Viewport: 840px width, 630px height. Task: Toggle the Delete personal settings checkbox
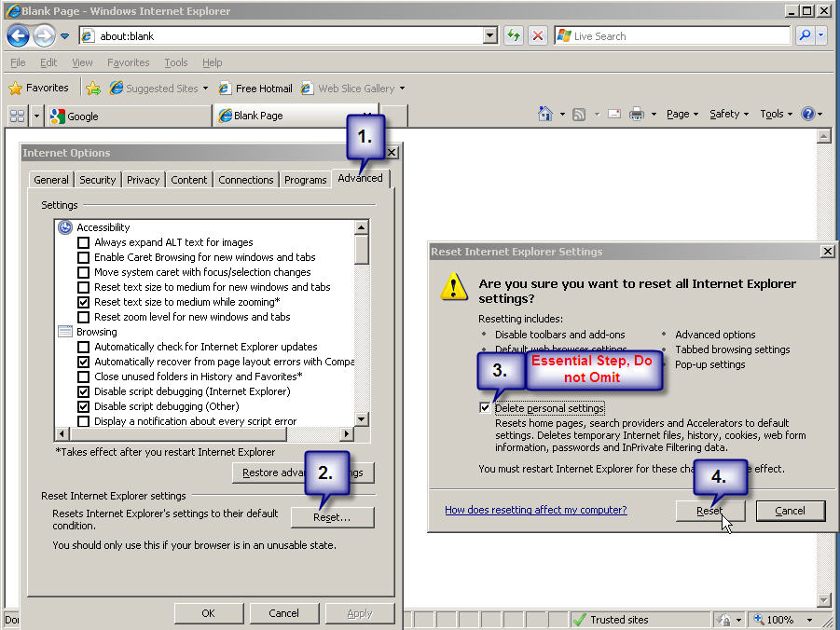pos(485,408)
